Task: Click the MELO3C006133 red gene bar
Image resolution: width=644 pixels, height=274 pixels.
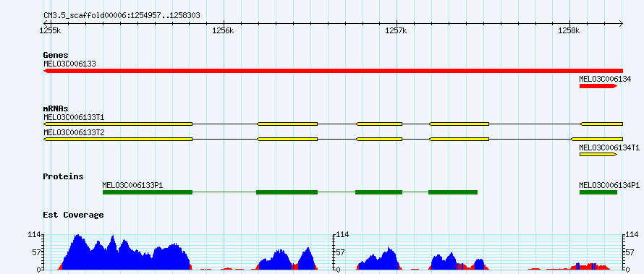Action: [333, 71]
